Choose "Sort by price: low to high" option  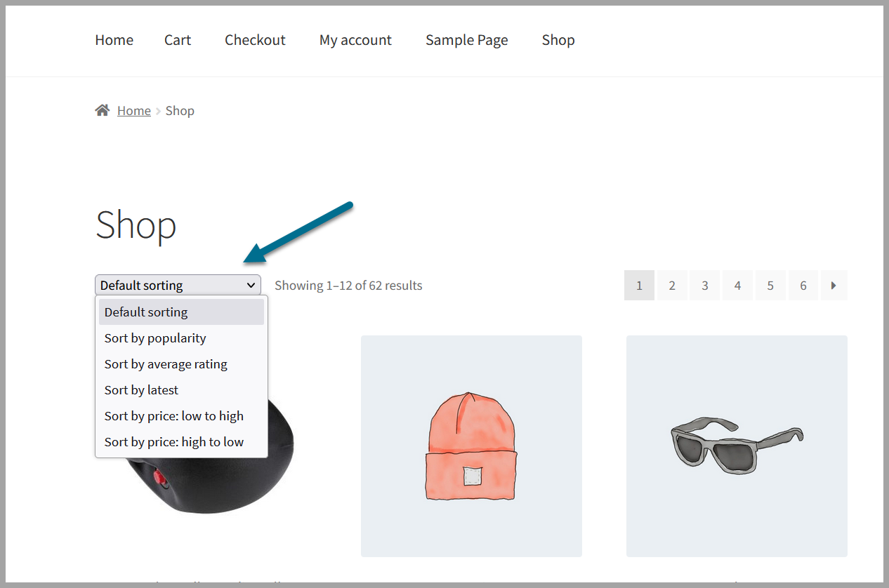[x=173, y=415]
